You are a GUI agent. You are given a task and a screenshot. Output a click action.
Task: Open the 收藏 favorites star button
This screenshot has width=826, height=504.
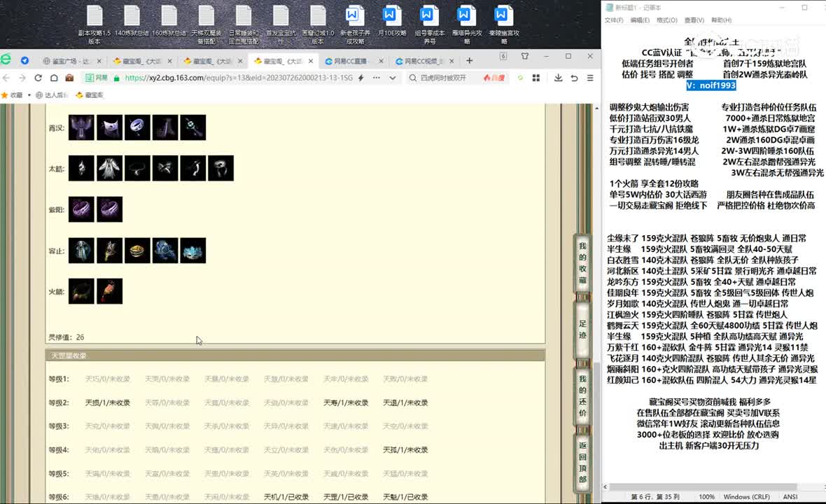(x=12, y=95)
